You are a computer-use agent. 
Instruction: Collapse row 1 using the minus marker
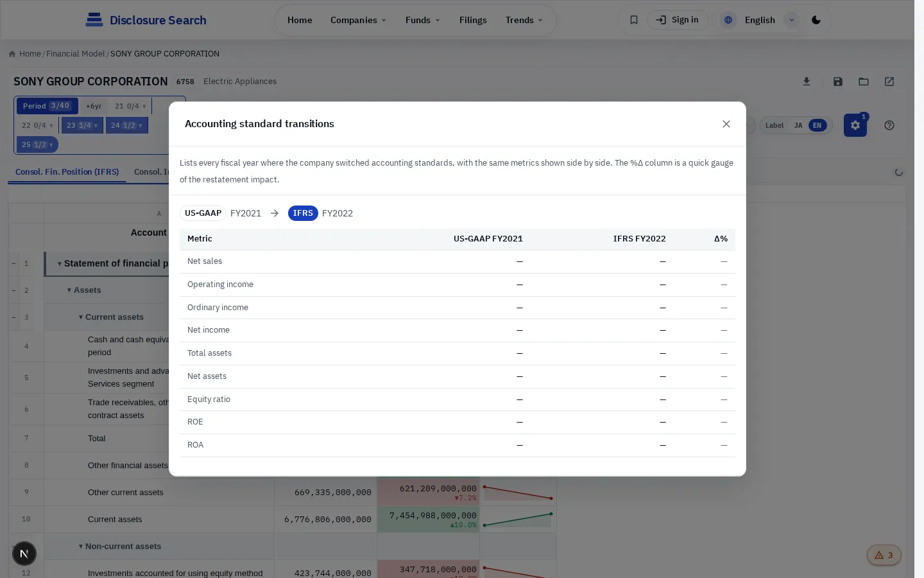click(x=13, y=263)
